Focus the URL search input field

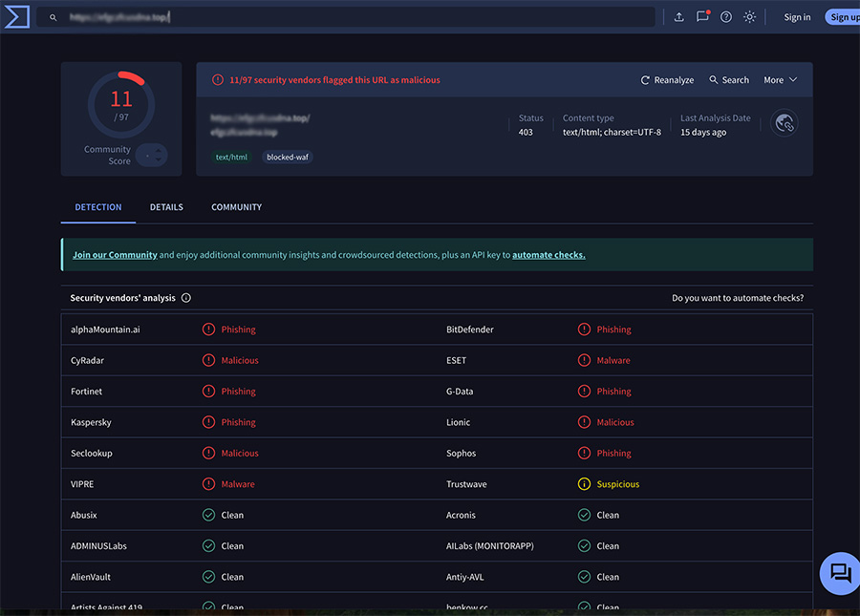(346, 17)
